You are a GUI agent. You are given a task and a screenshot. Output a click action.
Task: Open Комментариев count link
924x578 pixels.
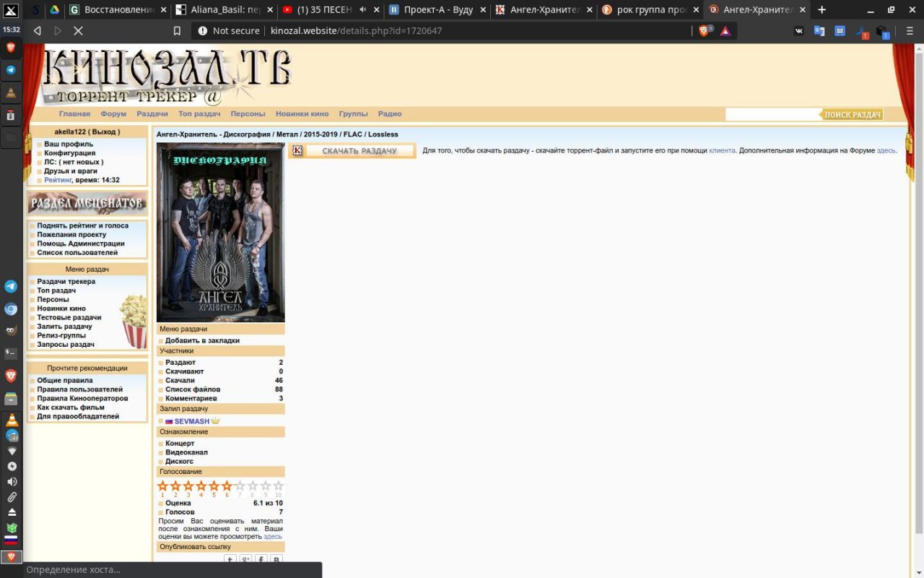pyautogui.click(x=191, y=399)
